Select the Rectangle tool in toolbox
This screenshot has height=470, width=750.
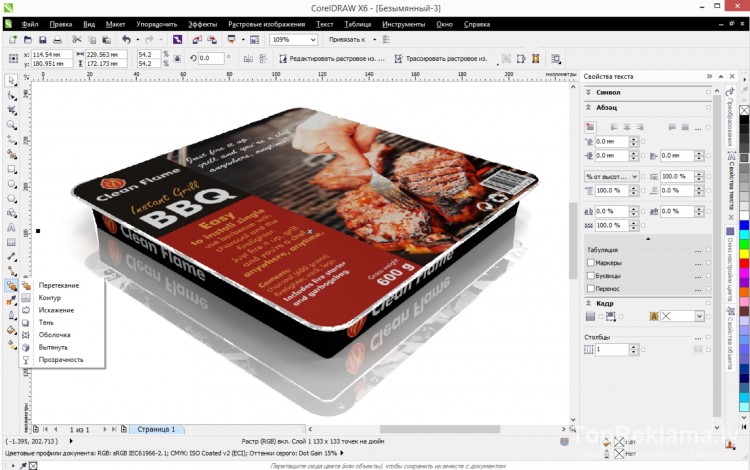tap(12, 169)
